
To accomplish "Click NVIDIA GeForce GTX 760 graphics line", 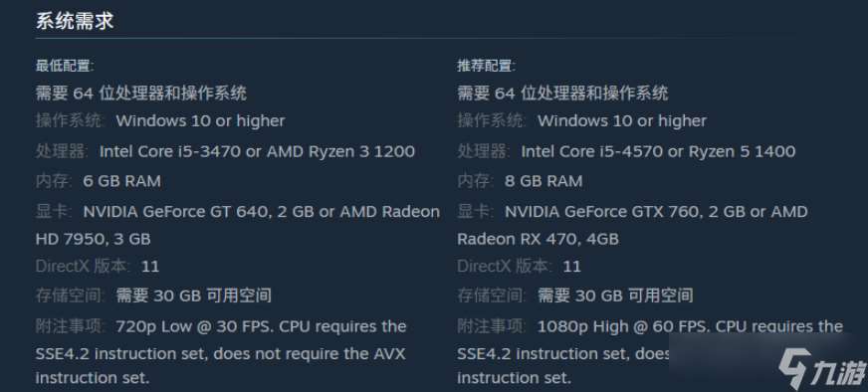I will point(656,212).
